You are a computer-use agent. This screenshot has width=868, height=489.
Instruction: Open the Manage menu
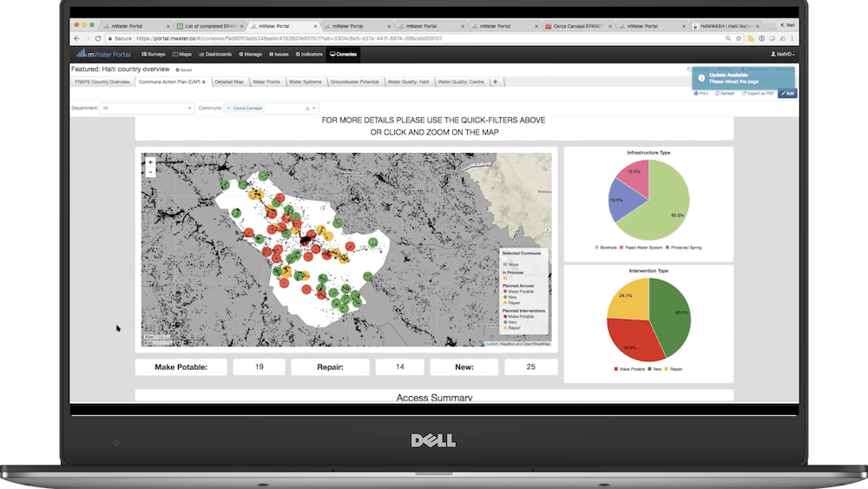point(250,54)
